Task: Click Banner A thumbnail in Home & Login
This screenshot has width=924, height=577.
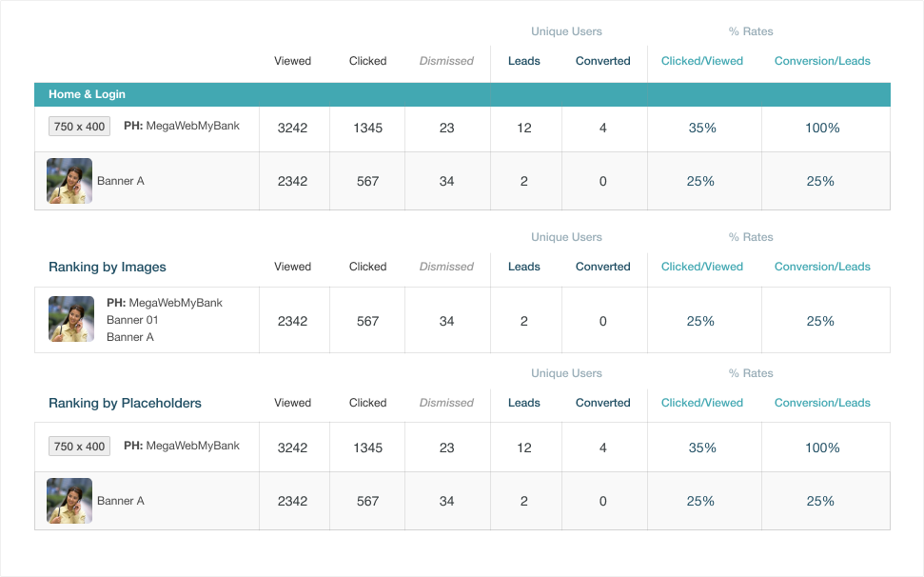Action: click(x=69, y=181)
